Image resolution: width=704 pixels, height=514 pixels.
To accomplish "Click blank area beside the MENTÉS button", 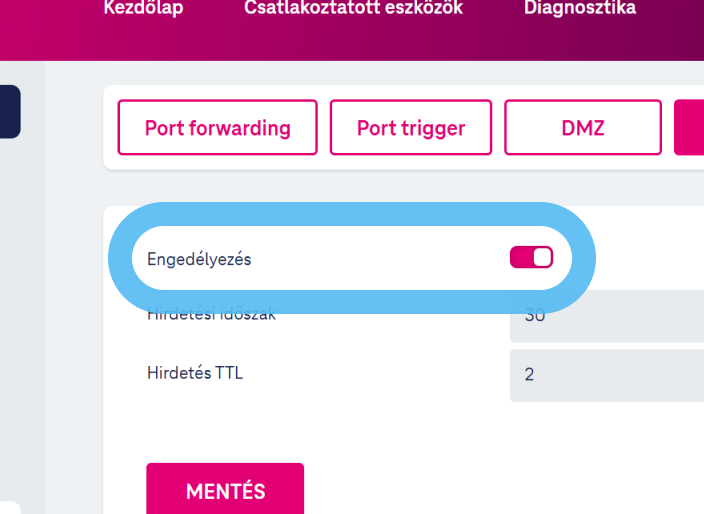I will tap(450, 490).
